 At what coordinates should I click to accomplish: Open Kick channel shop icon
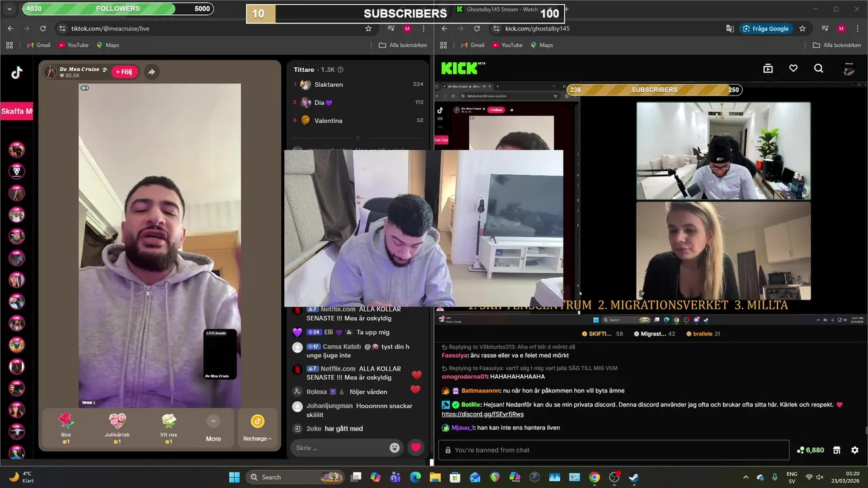point(837,450)
